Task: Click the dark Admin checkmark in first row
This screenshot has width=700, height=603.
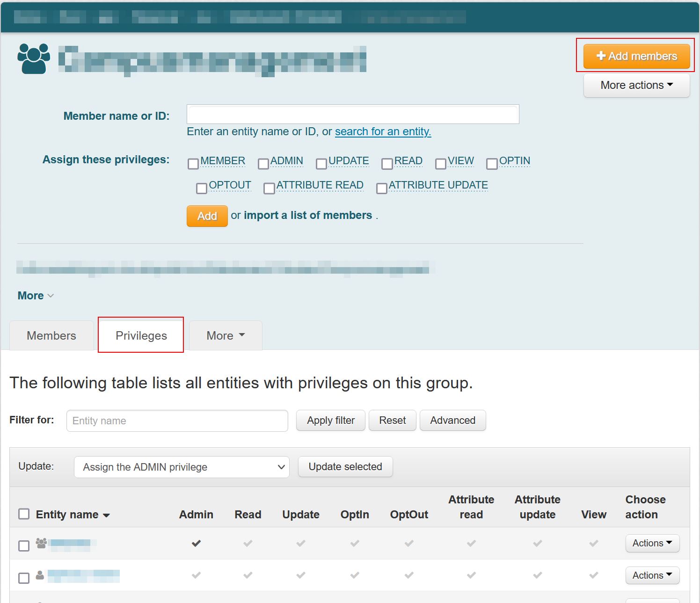Action: click(196, 543)
